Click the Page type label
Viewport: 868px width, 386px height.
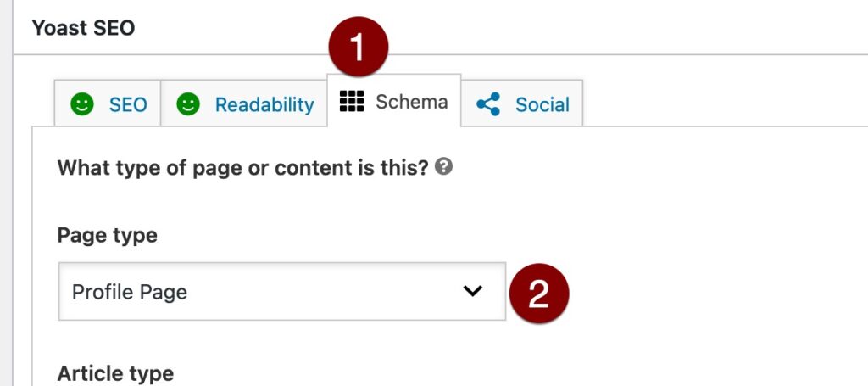(x=108, y=235)
